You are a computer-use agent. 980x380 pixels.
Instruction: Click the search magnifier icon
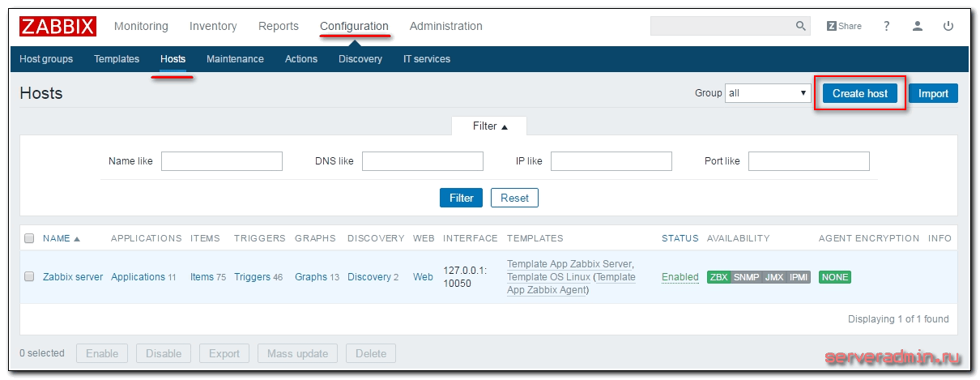pos(801,26)
